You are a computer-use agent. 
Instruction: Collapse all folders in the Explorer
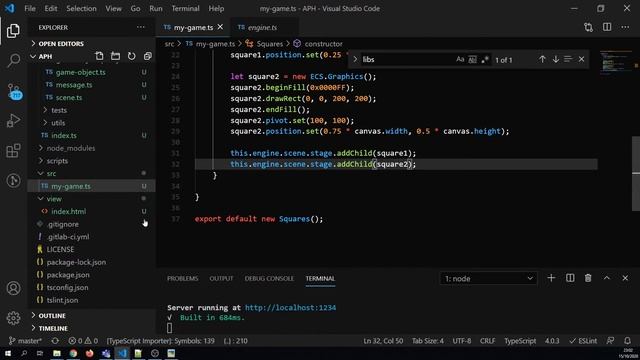(147, 56)
